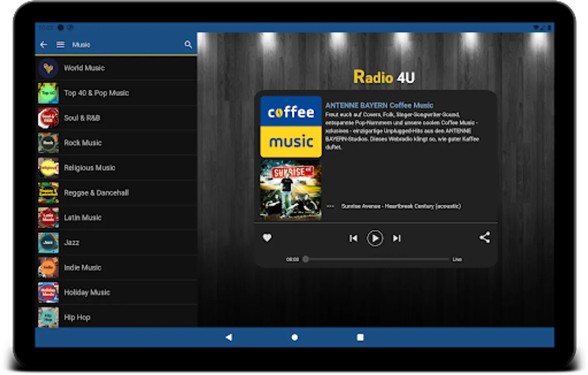
Task: Open the hamburger menu
Action: click(x=60, y=45)
